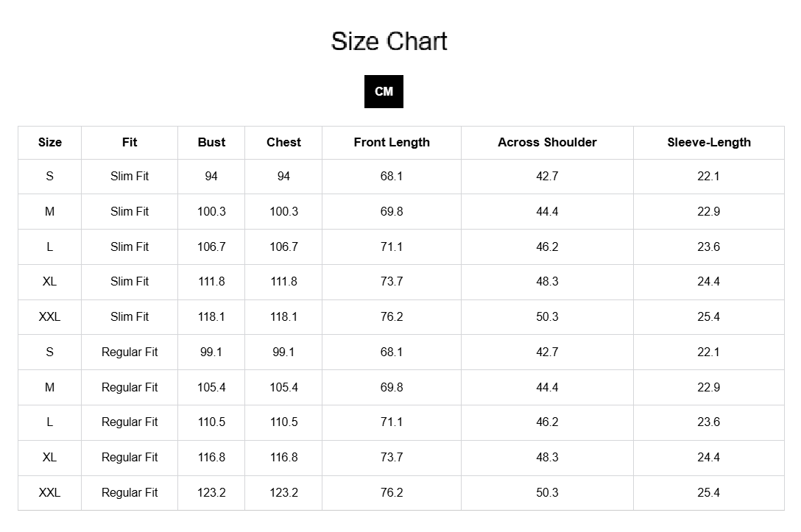Select Across Shoulder 50.3 in Slim Fit XXL row
This screenshot has height=532, width=801.
[547, 316]
